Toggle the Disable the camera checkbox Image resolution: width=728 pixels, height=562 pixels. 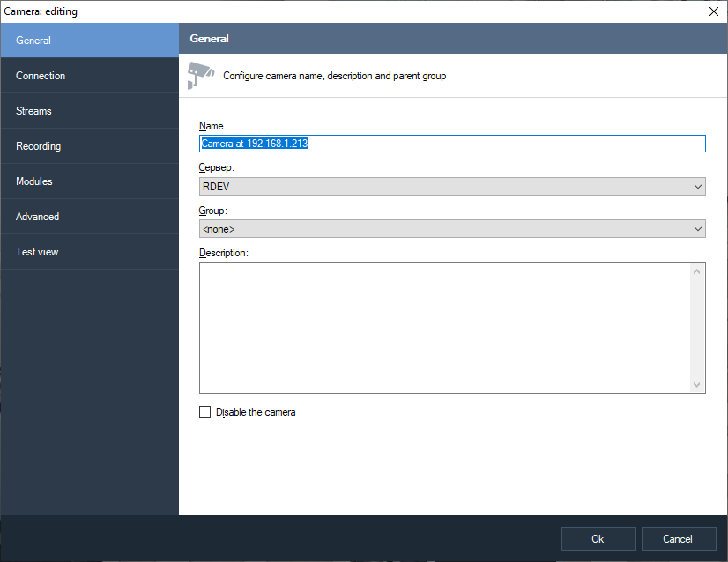point(205,412)
